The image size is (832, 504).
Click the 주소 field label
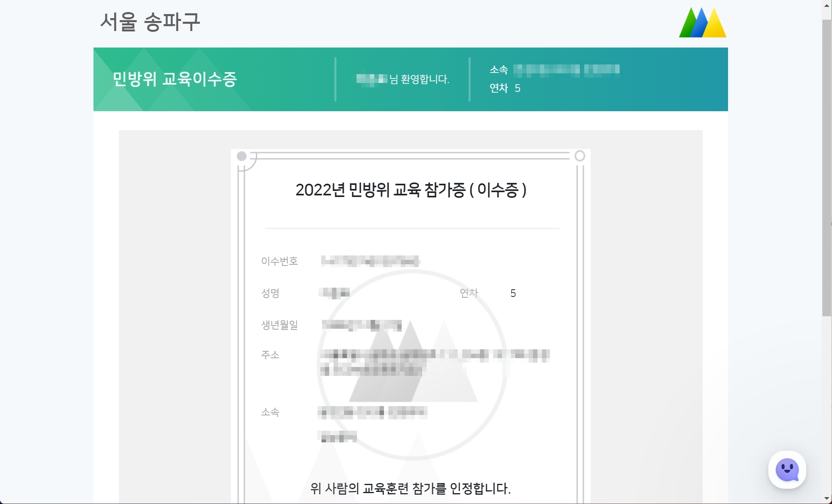tap(270, 355)
